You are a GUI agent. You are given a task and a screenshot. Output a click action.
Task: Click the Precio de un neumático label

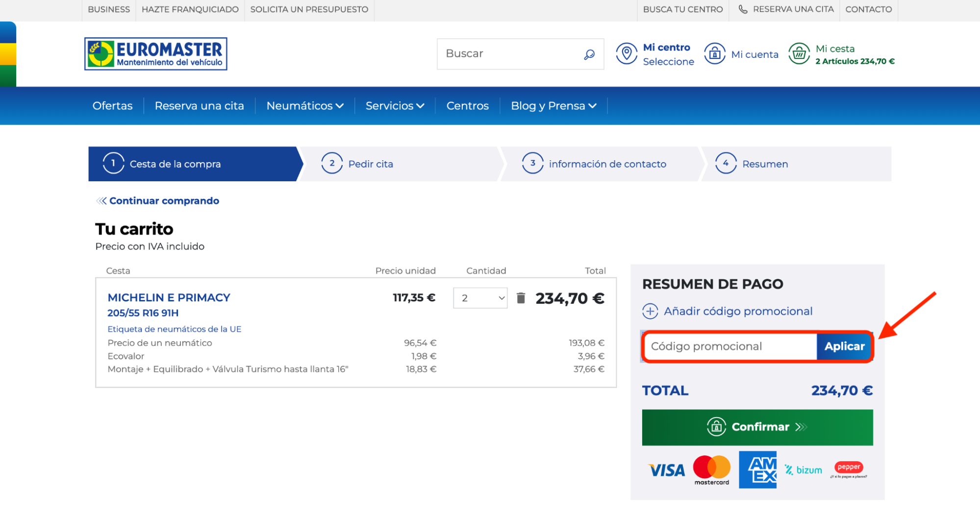tap(160, 343)
